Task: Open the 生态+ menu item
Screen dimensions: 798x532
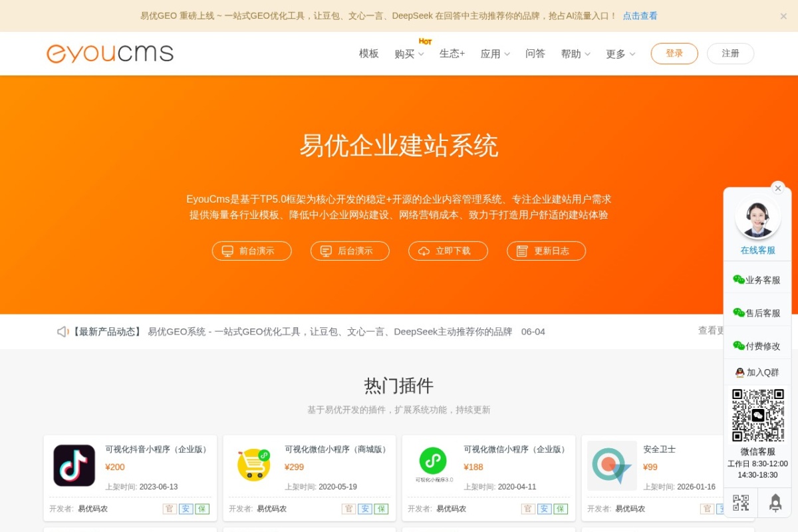Action: tap(452, 54)
